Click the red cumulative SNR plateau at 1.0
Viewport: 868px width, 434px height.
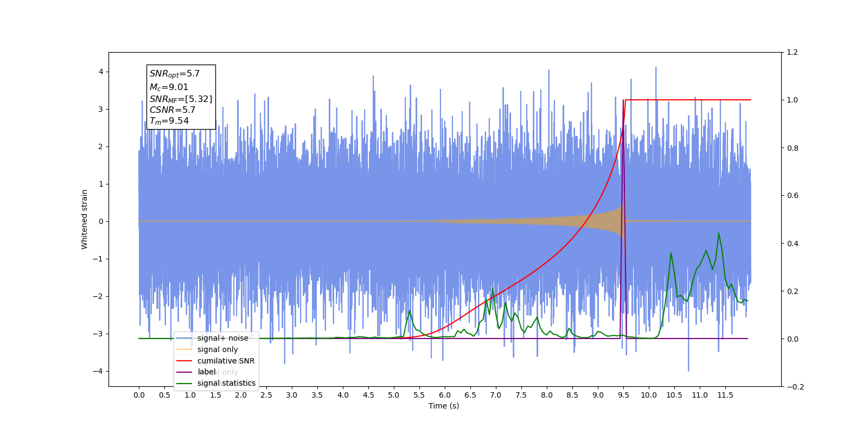[x=688, y=100]
